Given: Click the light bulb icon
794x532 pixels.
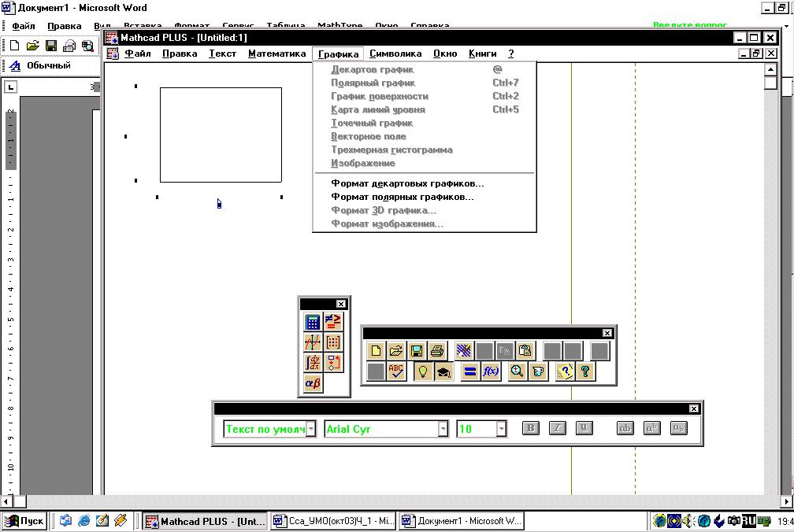Looking at the screenshot, I should [x=423, y=371].
